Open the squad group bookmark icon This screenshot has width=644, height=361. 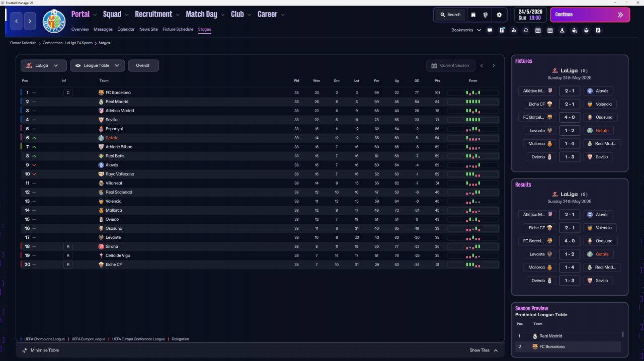tap(586, 30)
